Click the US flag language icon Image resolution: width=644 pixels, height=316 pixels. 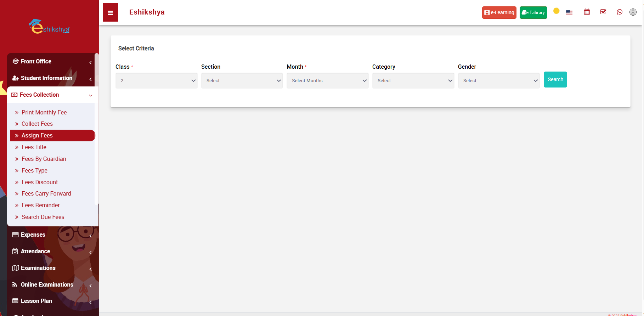point(569,12)
